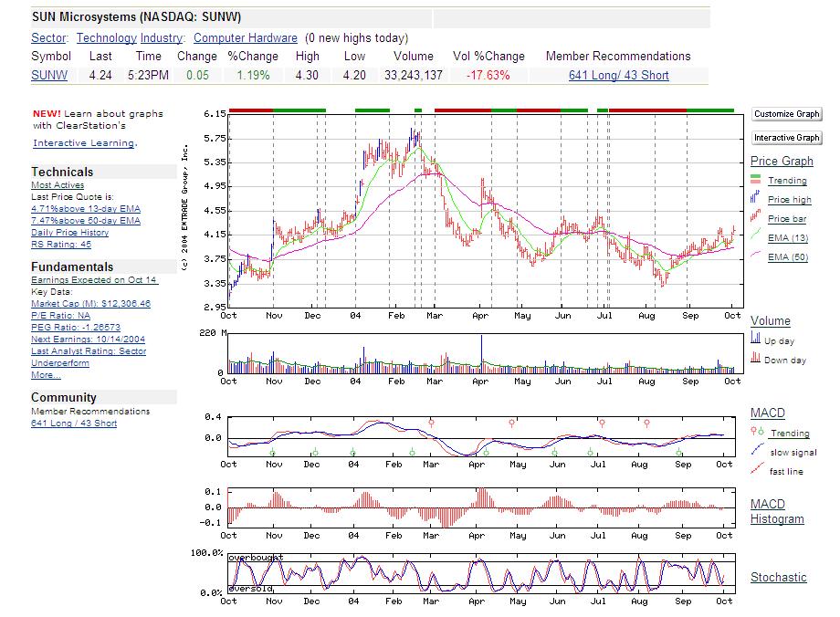
Task: Click the Price high legend icon
Action: tap(757, 199)
